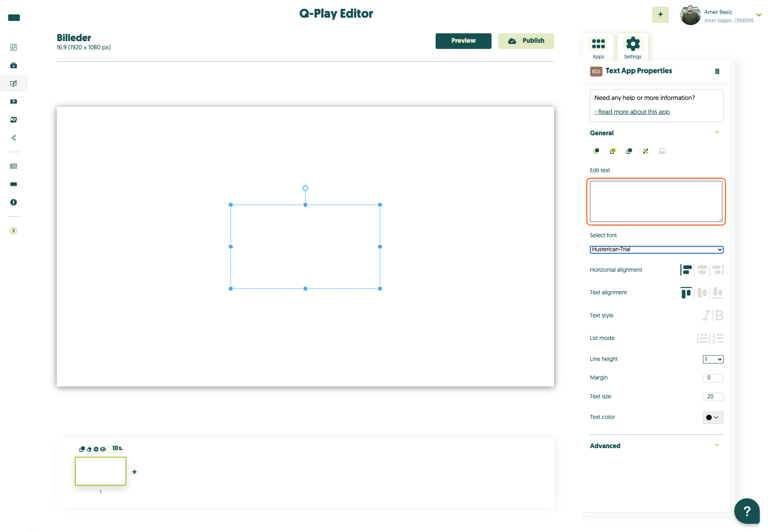The height and width of the screenshot is (532, 768).
Task: Switch to the Settings tab
Action: (633, 47)
